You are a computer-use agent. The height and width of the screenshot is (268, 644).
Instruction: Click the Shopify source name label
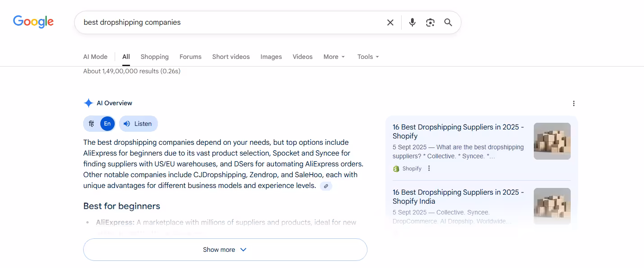pyautogui.click(x=412, y=169)
